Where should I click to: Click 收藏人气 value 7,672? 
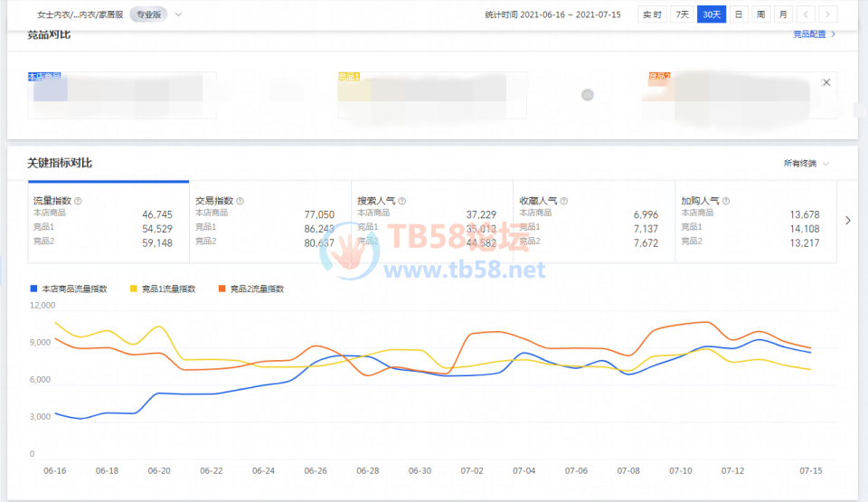coord(646,242)
